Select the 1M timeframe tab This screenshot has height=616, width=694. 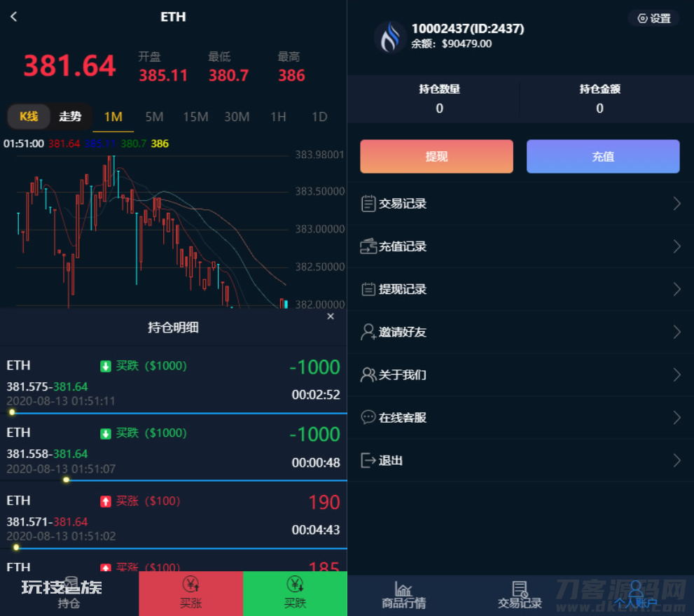pyautogui.click(x=113, y=117)
